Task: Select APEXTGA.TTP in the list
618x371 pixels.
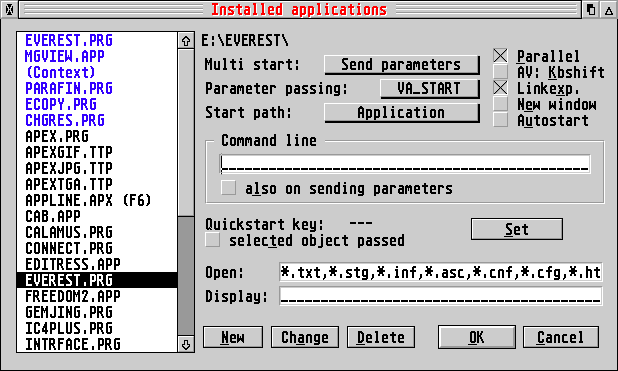Action: tap(97, 184)
